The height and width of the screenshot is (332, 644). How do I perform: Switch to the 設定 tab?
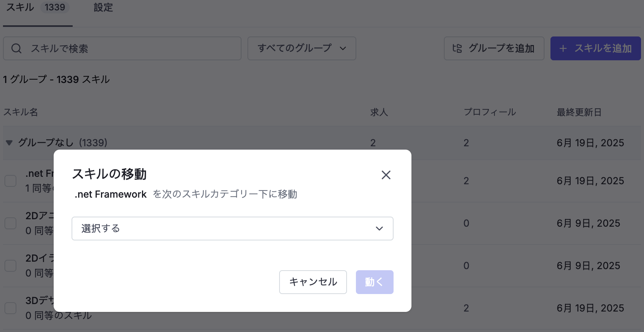tap(103, 7)
